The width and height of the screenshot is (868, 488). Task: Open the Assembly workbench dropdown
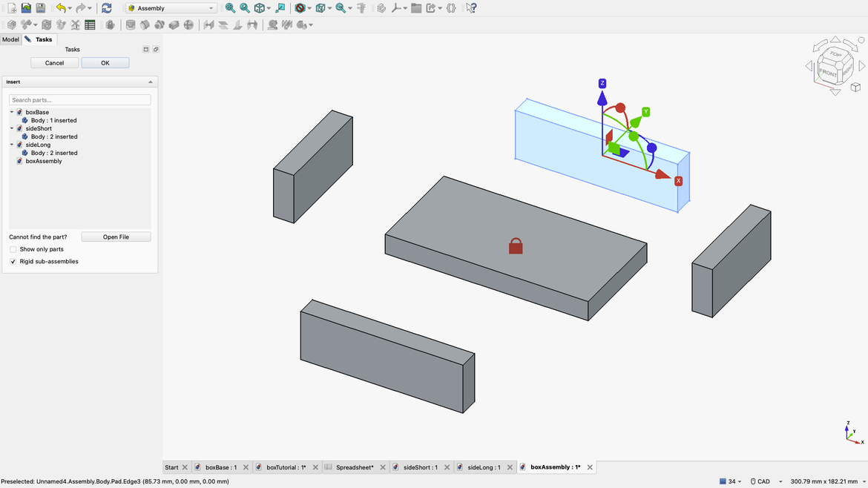click(x=171, y=8)
